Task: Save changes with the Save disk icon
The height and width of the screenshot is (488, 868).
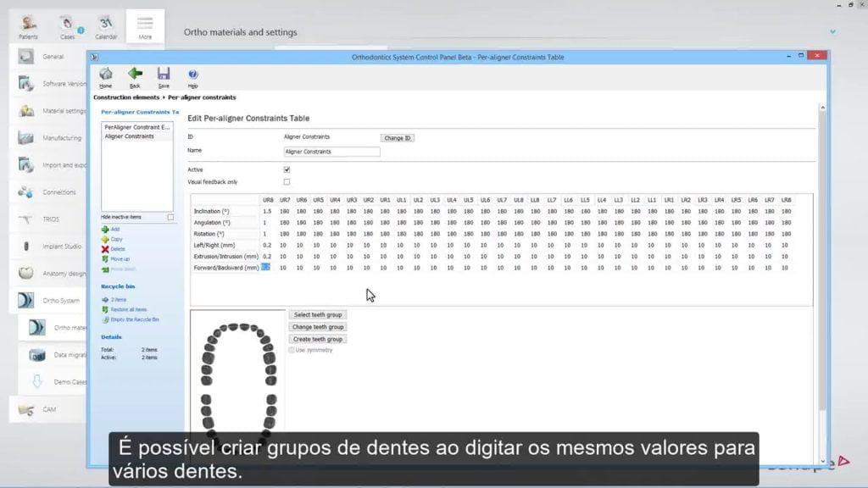Action: [164, 76]
